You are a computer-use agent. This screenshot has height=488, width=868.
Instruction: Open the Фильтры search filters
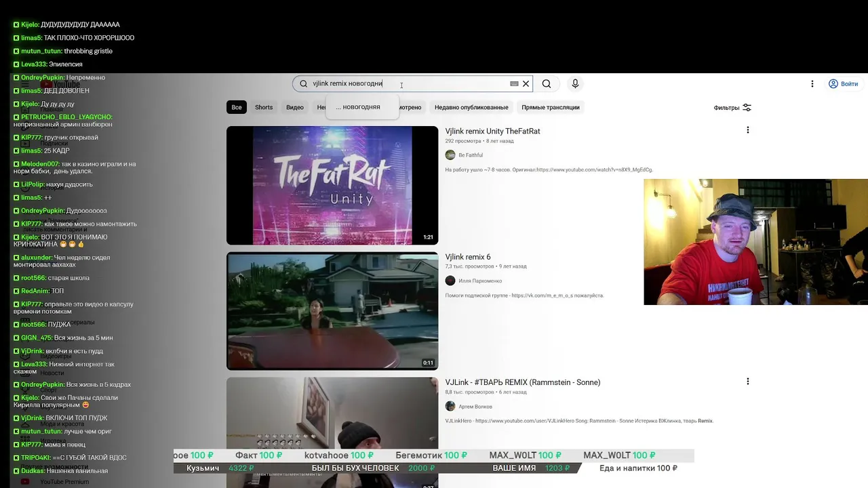[732, 108]
